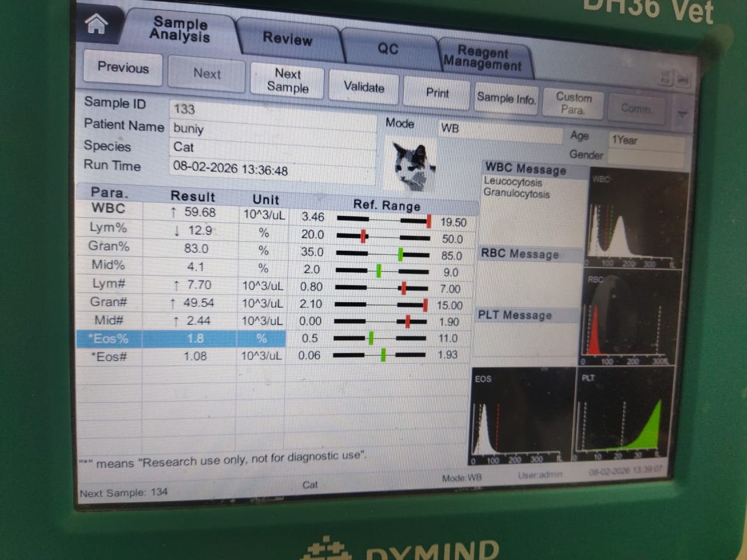Expand more toolbar options arrow

682,115
